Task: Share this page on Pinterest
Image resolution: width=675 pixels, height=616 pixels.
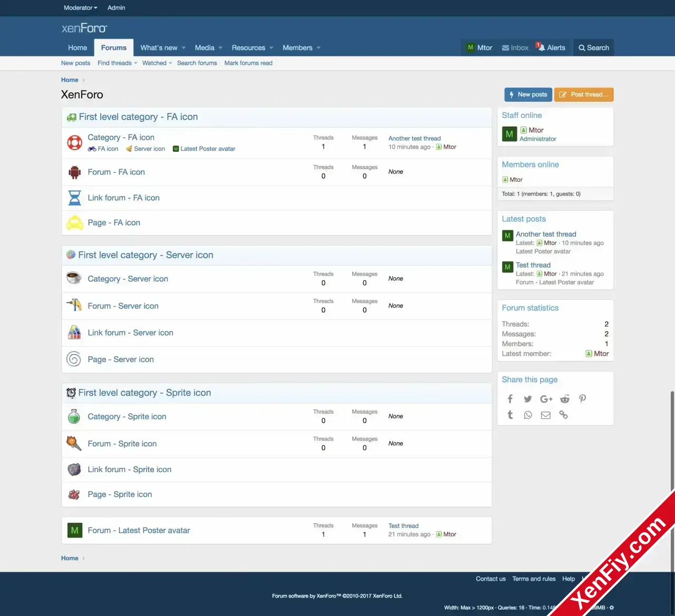Action: (583, 399)
